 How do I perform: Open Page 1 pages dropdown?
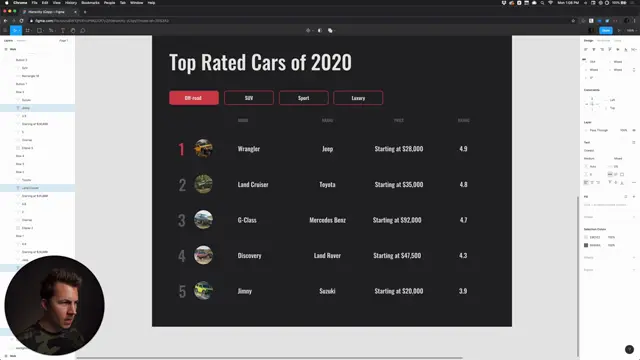[64, 41]
